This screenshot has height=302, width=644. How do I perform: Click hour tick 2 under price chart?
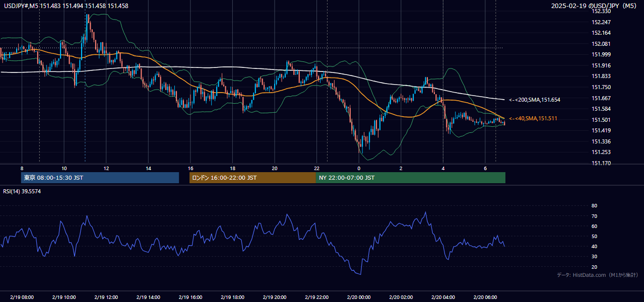pyautogui.click(x=401, y=168)
